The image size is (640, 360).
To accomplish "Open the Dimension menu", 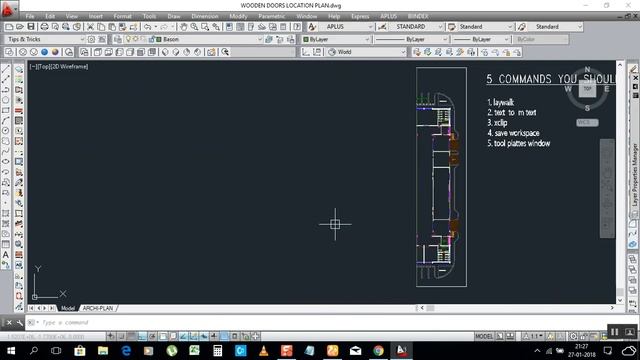I will (205, 16).
